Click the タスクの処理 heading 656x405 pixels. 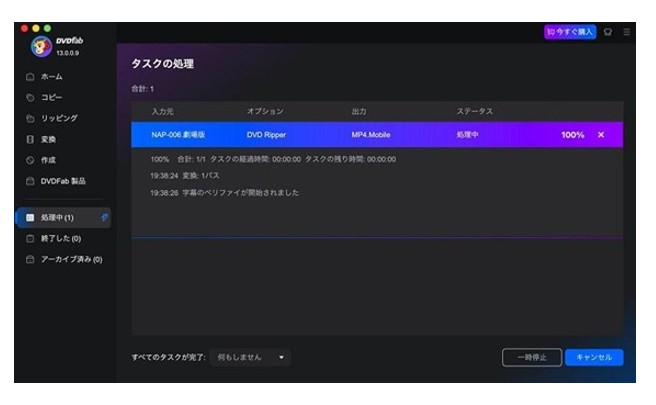coord(163,64)
